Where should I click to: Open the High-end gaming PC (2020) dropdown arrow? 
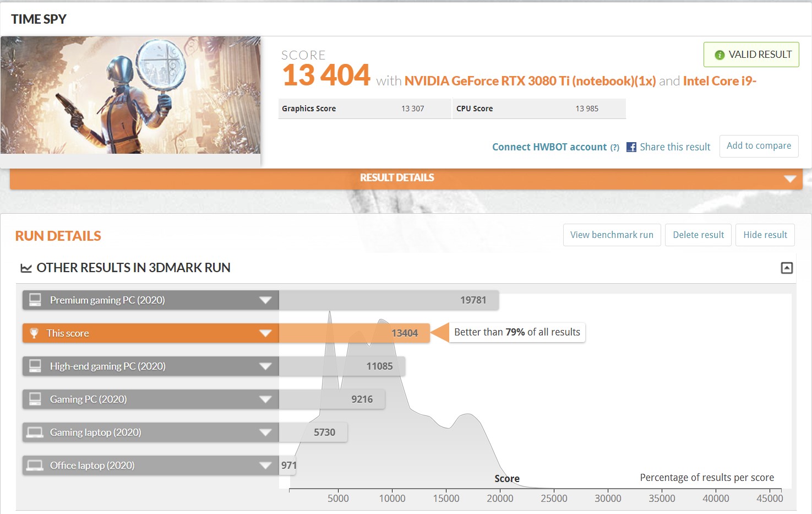tap(265, 366)
